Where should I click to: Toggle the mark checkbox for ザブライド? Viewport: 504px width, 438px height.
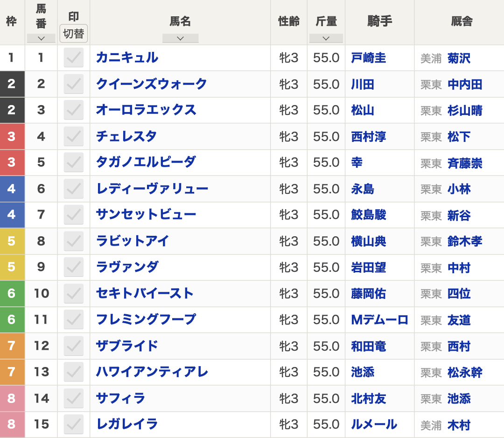click(74, 346)
